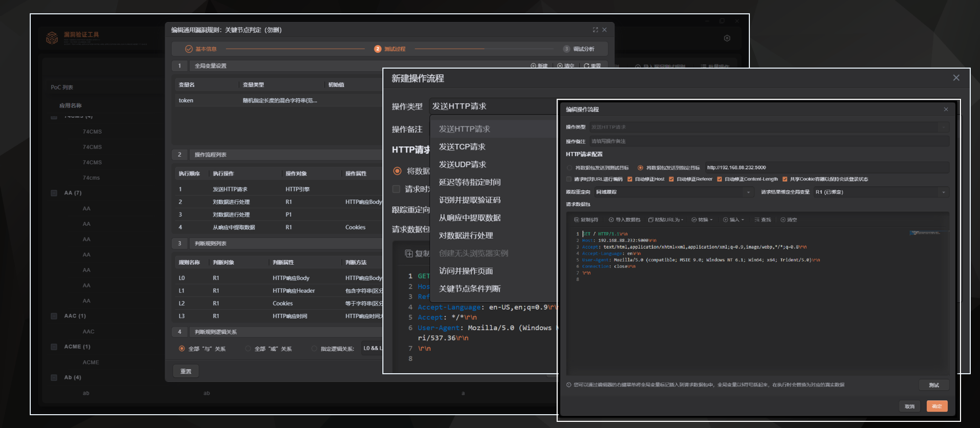Toggle 共享Cookie容器以保持会话登录状态 checkbox
980x428 pixels.
click(785, 179)
